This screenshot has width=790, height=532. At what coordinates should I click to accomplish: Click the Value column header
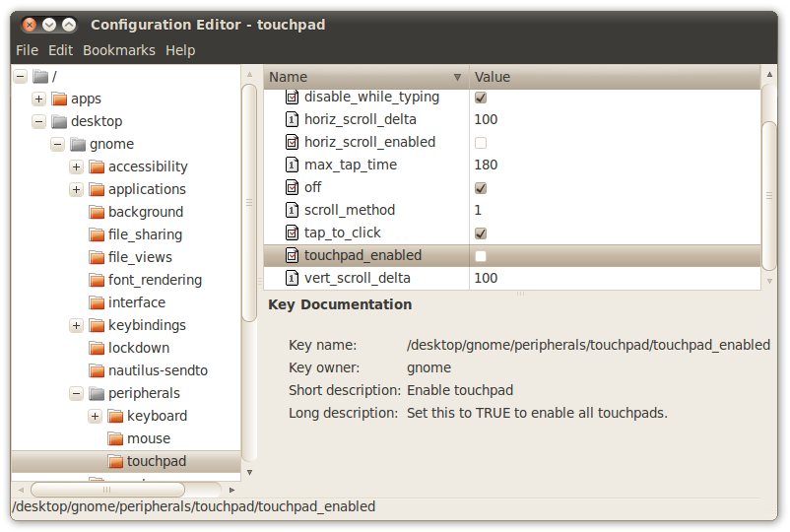click(x=615, y=77)
